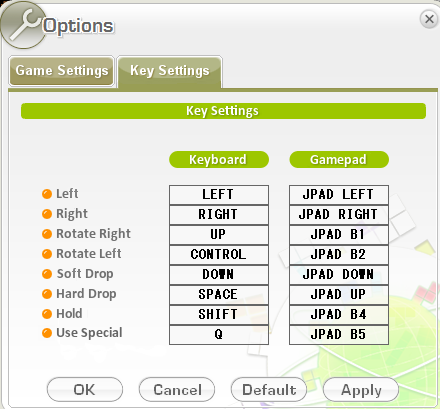Click the orange bullet beside Rotate Right

click(x=47, y=234)
